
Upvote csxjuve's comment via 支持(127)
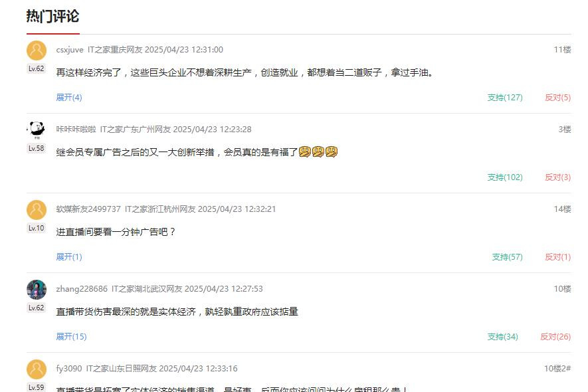[505, 98]
